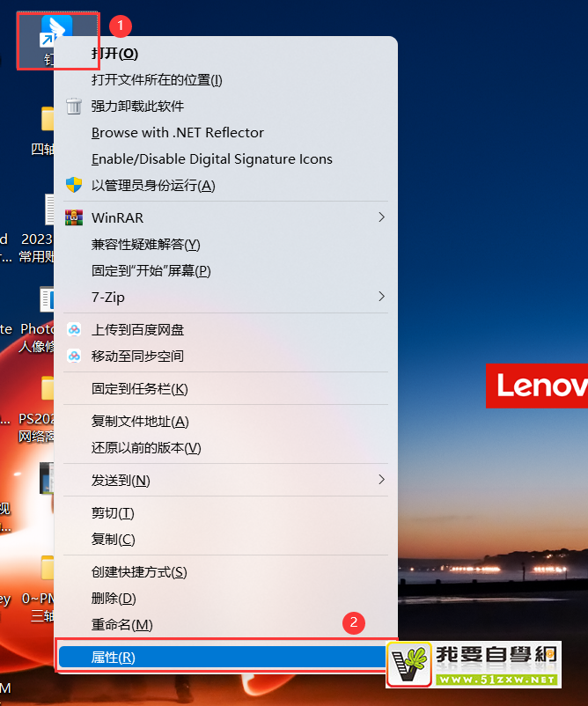The width and height of the screenshot is (588, 706).
Task: Click the Lenovo logo on the wallpaper
Action: coord(538,386)
